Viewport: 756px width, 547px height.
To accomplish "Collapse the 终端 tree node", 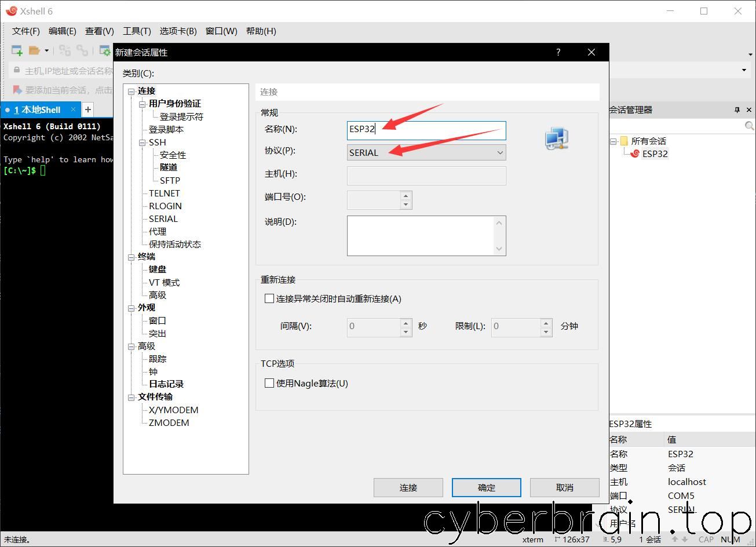I will click(x=132, y=257).
